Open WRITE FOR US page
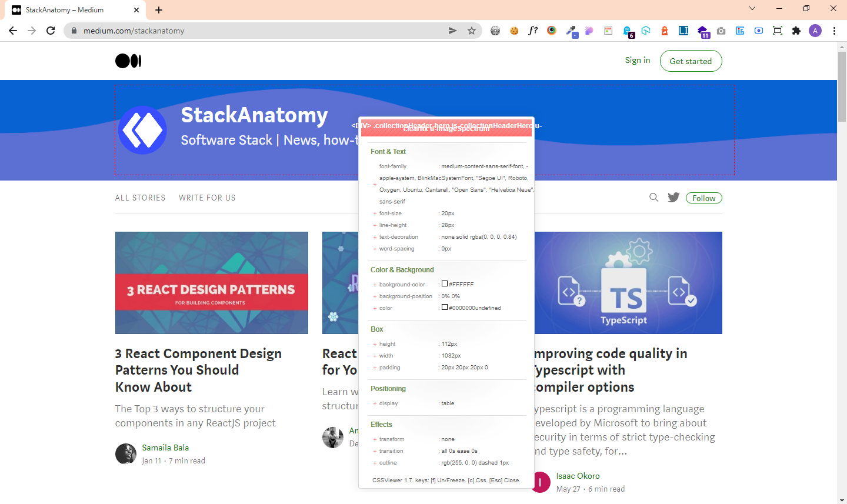847x504 pixels. pos(207,198)
